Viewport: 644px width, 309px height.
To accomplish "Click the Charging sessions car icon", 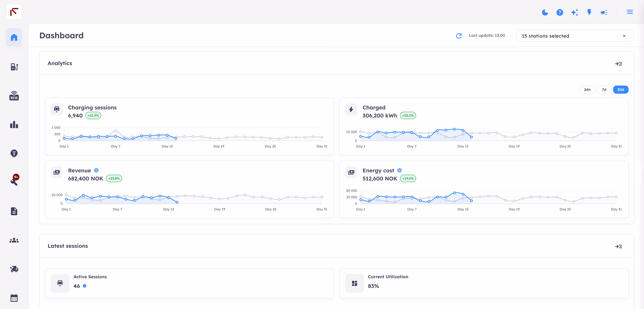I will coord(57,109).
